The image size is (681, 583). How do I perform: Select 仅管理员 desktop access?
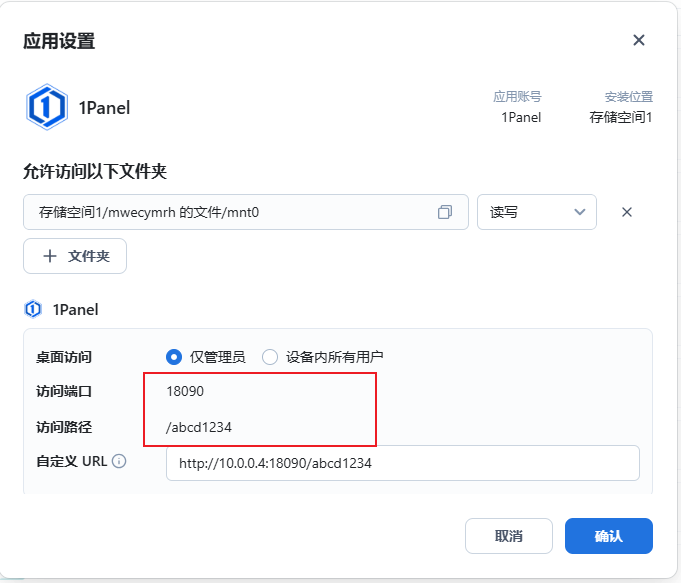click(x=174, y=357)
